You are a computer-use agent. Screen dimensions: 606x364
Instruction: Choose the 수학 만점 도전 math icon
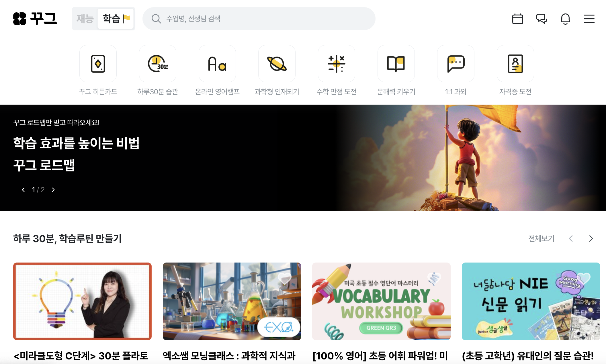tap(337, 64)
